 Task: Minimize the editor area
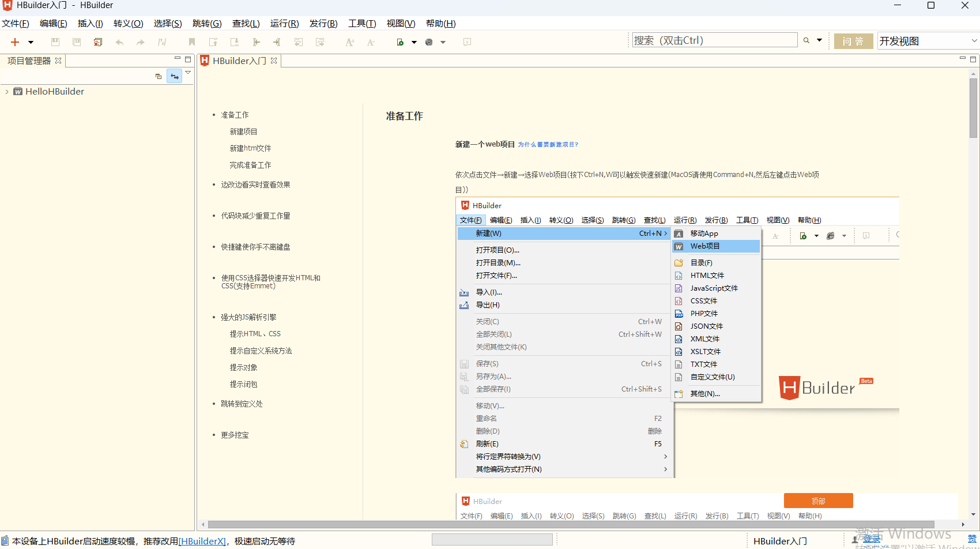(x=962, y=58)
